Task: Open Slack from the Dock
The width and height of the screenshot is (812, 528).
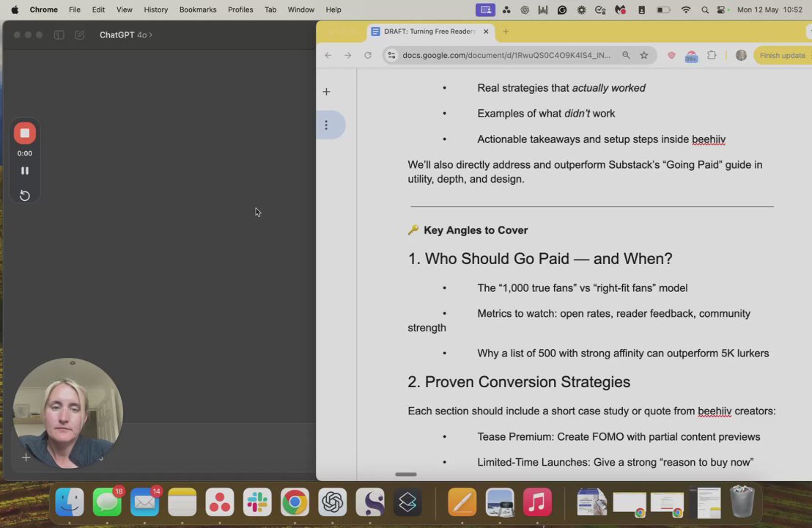Action: 257,502
